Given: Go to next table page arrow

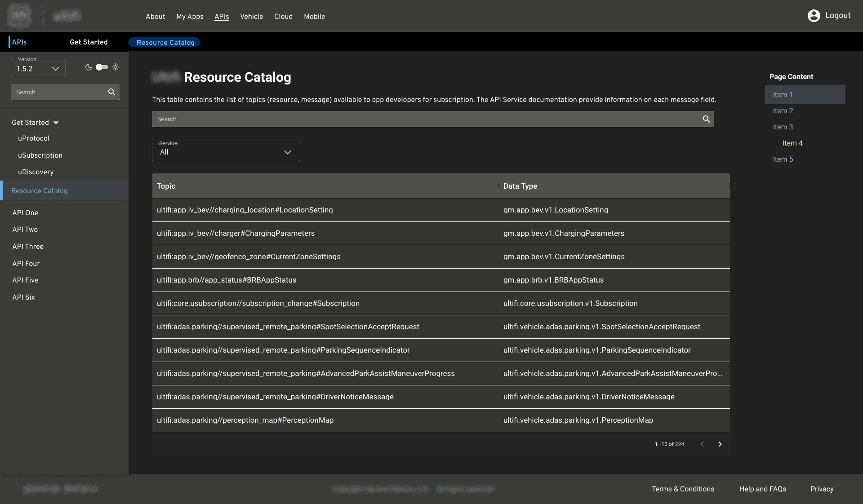Looking at the screenshot, I should [720, 444].
